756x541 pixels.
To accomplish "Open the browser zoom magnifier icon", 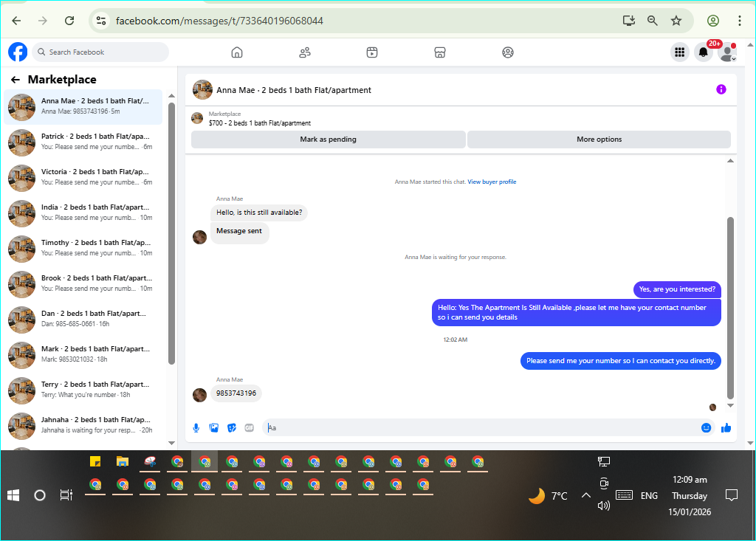I will pos(653,21).
